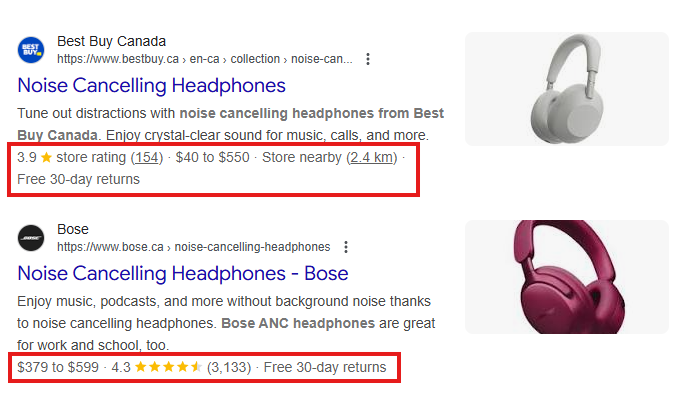Click the $379 to $599 price range
This screenshot has height=397, width=684.
click(58, 367)
